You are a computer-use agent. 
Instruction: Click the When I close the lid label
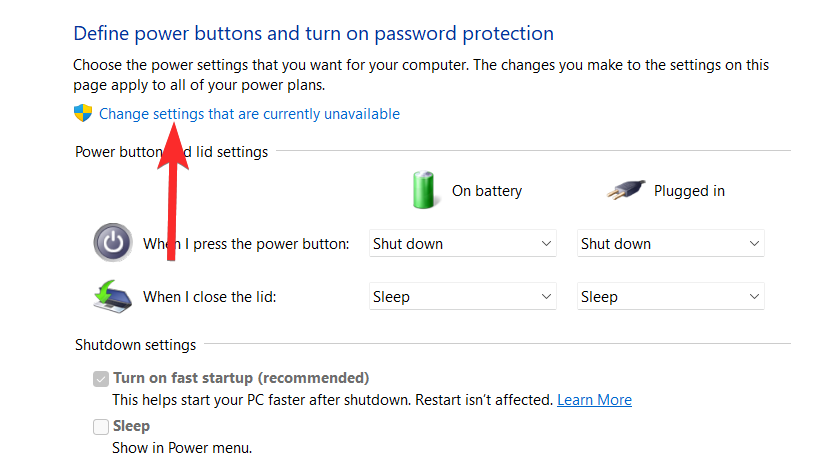[210, 297]
